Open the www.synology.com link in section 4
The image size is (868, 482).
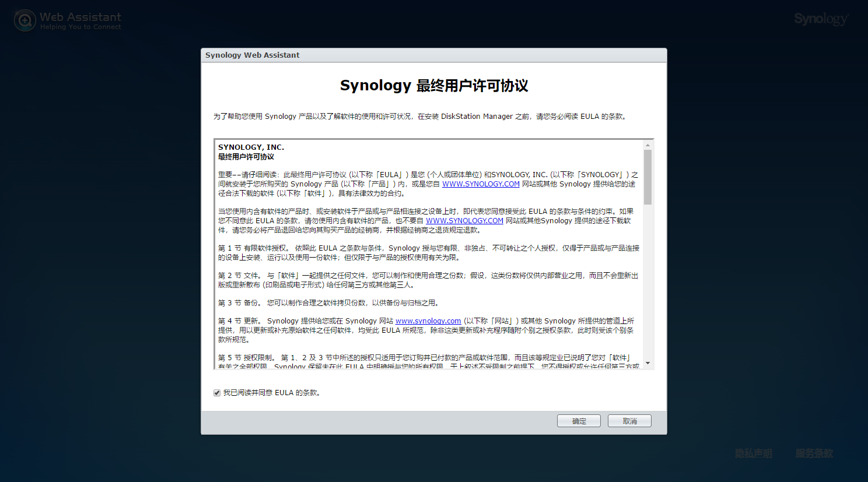point(428,321)
